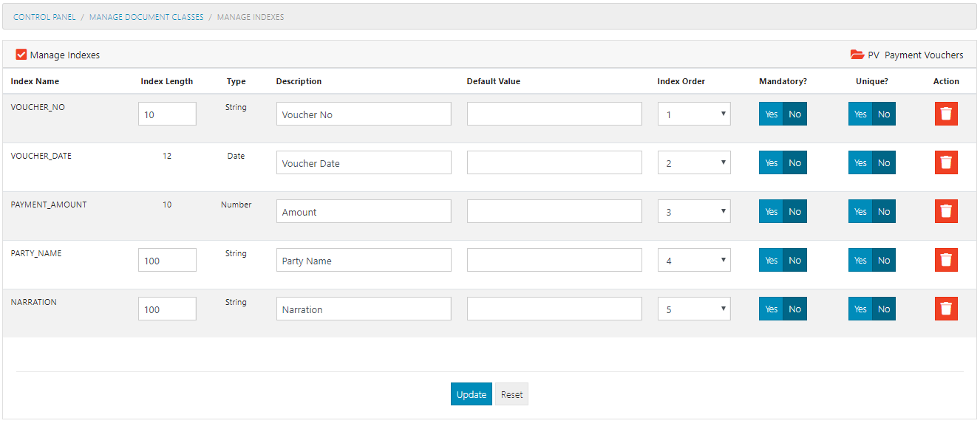Navigate to Manage Document Classes breadcrumb
Image resolution: width=980 pixels, height=429 pixels.
pyautogui.click(x=146, y=16)
